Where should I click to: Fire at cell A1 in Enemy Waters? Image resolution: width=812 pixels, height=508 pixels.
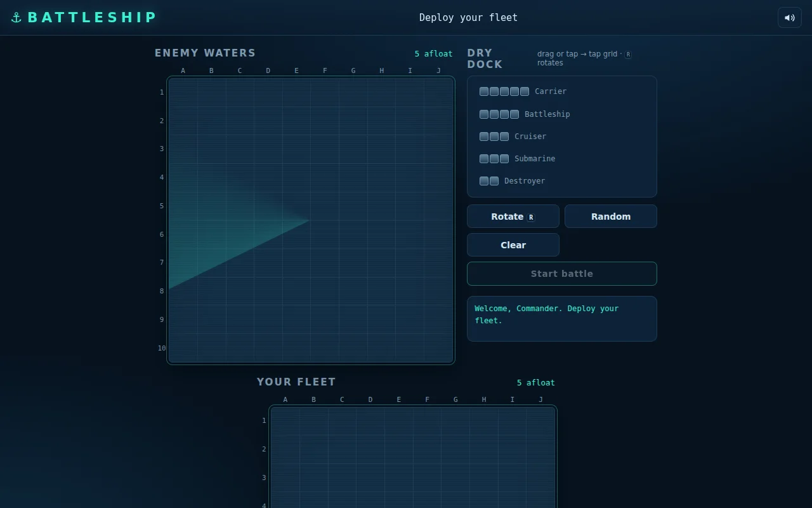[x=183, y=93]
